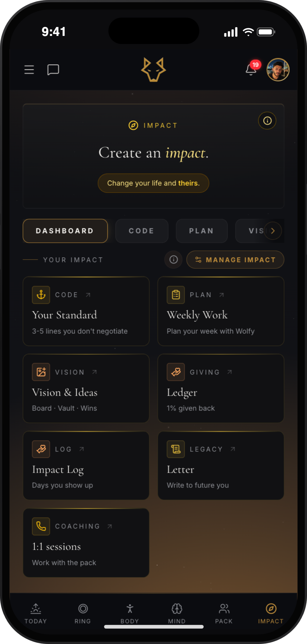Click the Manage Impact button
Screen dimensions: 307x644
pyautogui.click(x=235, y=260)
